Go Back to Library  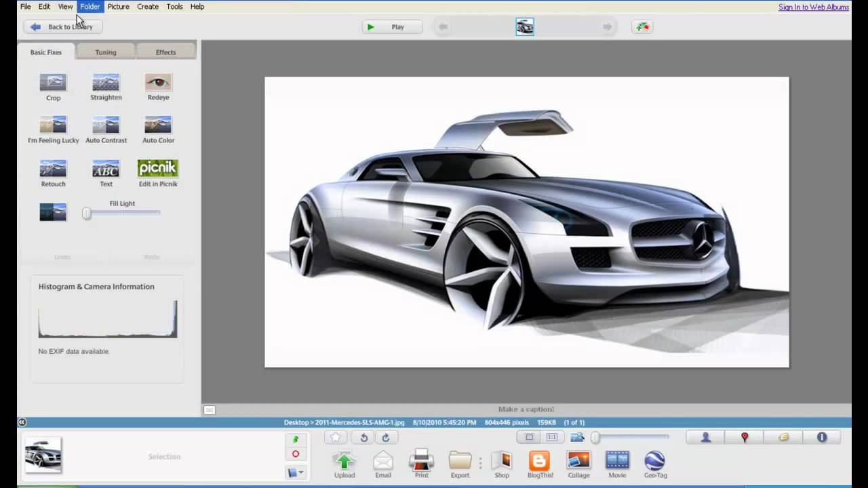click(x=62, y=26)
